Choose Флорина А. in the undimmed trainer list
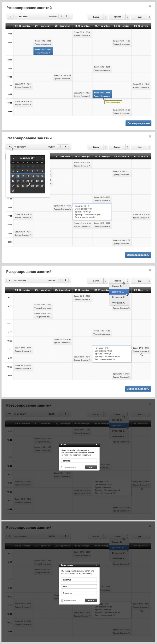The image size is (157, 644). 119,303
